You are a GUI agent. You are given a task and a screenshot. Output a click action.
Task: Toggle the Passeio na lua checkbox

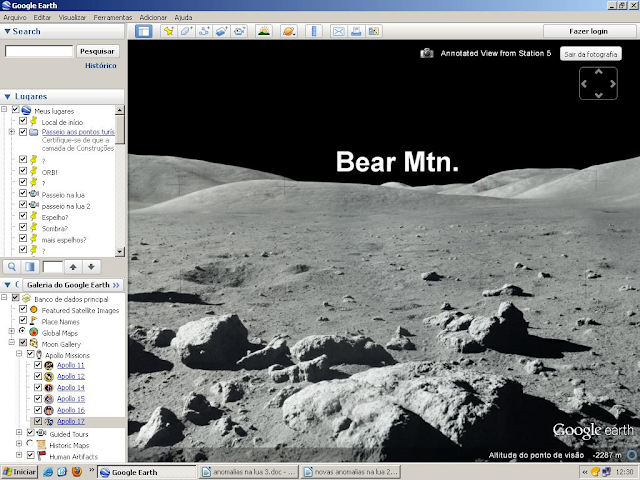click(x=23, y=194)
